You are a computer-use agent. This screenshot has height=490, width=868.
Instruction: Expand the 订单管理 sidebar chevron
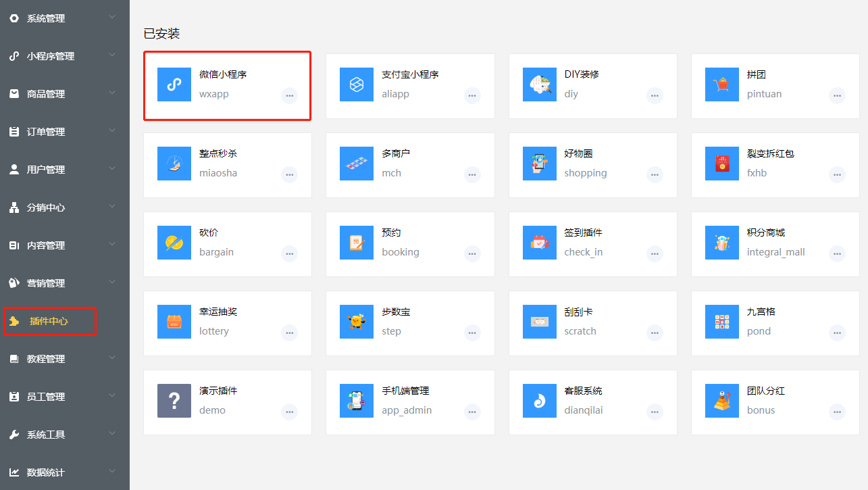click(x=112, y=130)
